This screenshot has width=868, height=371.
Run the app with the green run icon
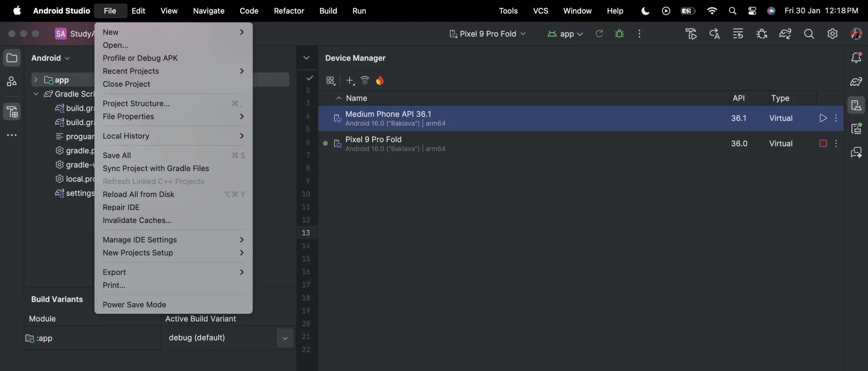(x=599, y=34)
